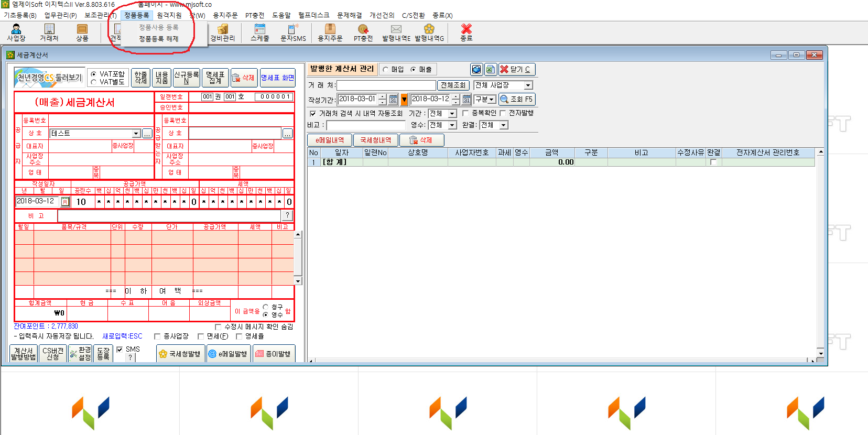Click end date spinner arrows
Image resolution: width=868 pixels, height=435 pixels.
(455, 99)
